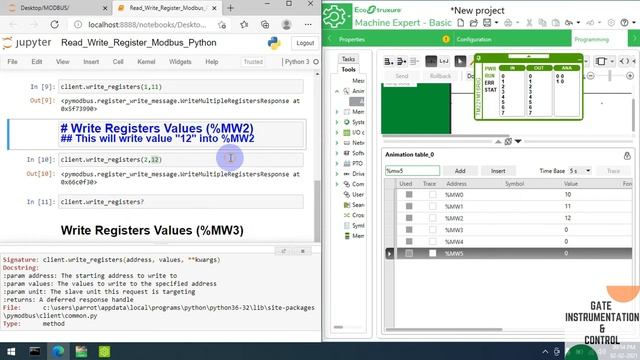Switch to the Configuration tab
Screen dimensions: 640x360
point(512,39)
